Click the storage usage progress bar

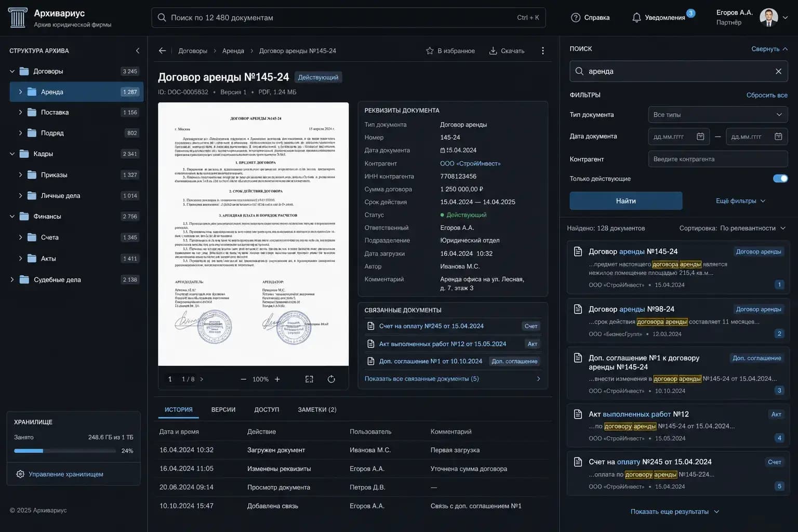coord(65,451)
